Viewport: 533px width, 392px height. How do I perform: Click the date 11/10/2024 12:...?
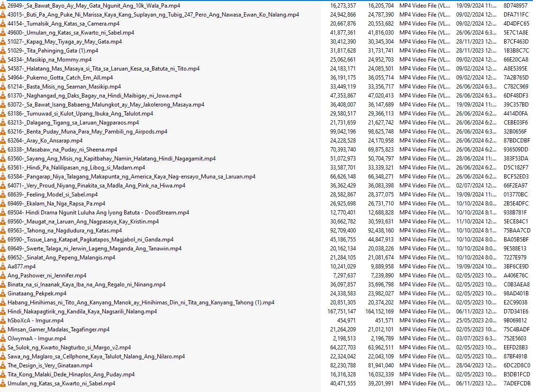click(476, 222)
